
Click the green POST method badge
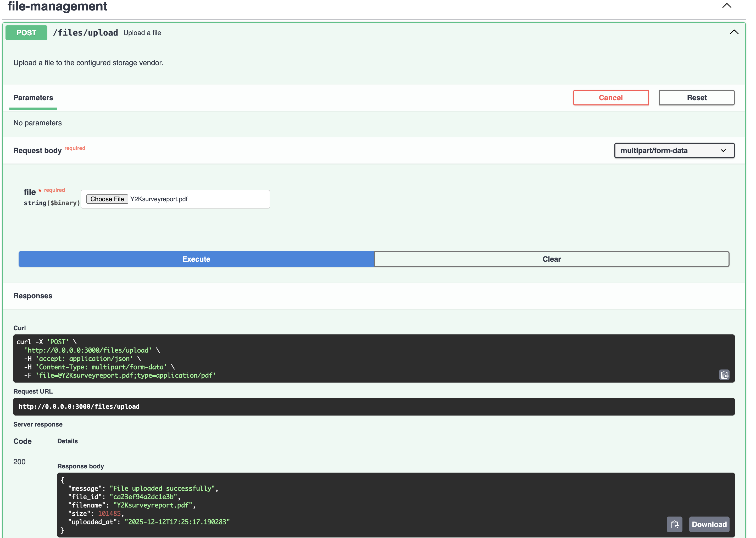click(x=26, y=33)
